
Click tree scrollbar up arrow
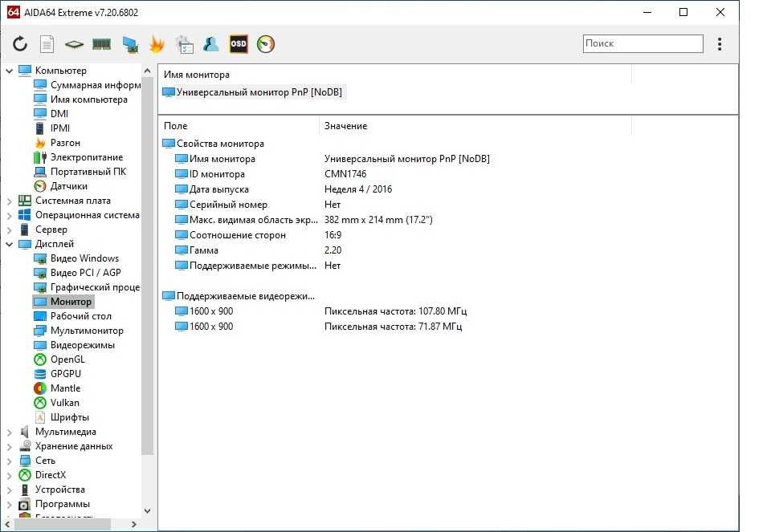[147, 71]
